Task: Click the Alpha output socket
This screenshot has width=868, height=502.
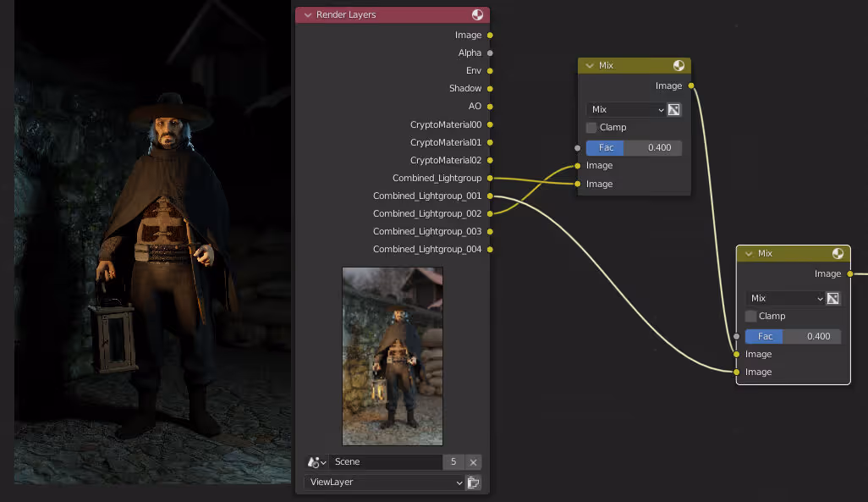Action: 490,53
